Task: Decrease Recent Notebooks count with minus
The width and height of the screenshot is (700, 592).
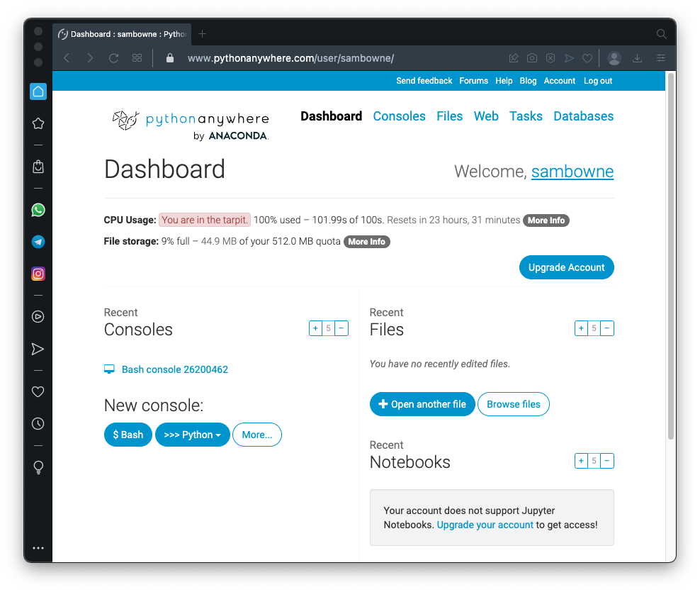Action: [x=607, y=461]
